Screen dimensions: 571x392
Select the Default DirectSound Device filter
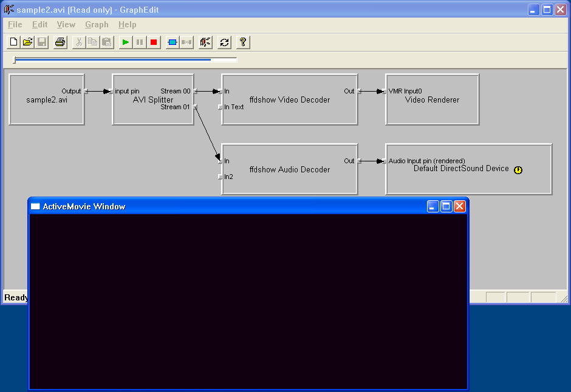(x=469, y=169)
